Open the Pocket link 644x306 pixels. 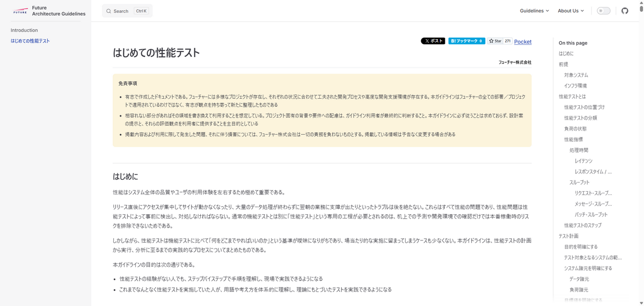click(x=523, y=41)
